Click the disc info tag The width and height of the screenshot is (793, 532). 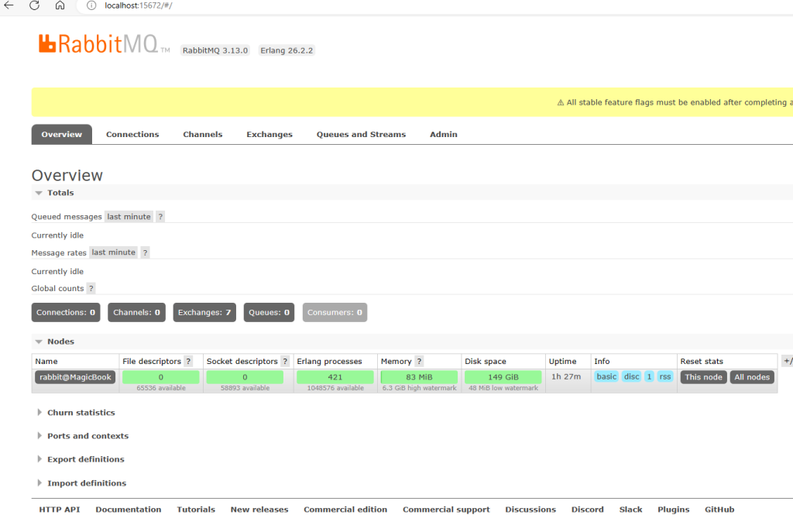pos(632,377)
